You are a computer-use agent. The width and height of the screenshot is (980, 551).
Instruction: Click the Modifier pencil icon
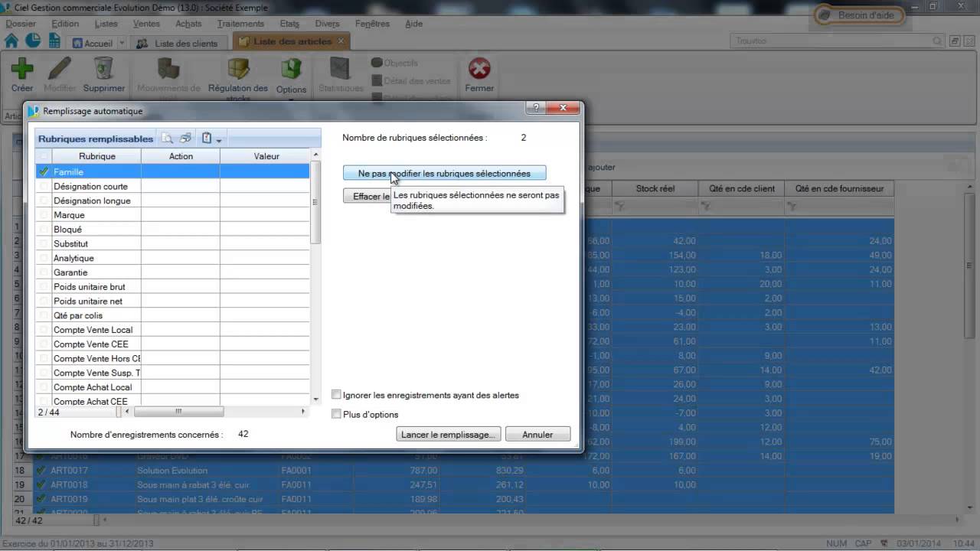[60, 68]
